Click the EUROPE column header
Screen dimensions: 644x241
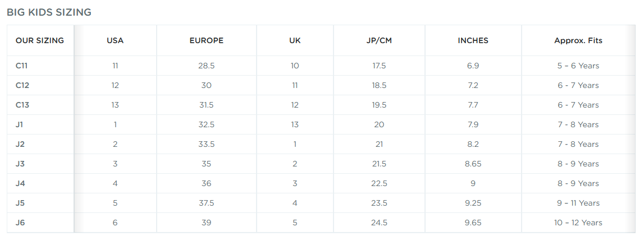(207, 40)
